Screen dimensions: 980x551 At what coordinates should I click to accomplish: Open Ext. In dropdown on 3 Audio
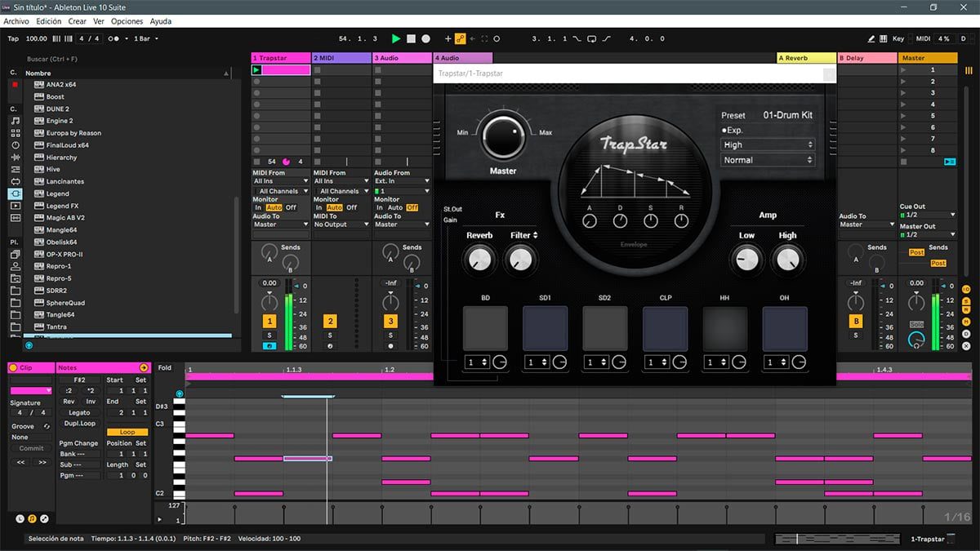point(402,181)
